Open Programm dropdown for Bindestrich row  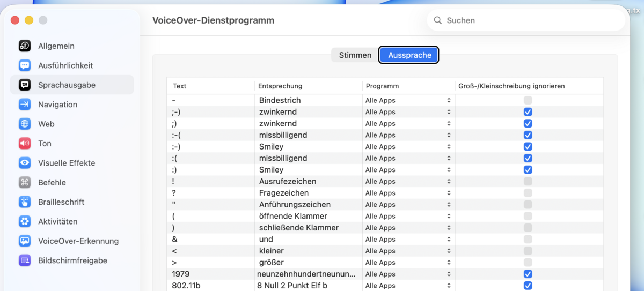[408, 100]
